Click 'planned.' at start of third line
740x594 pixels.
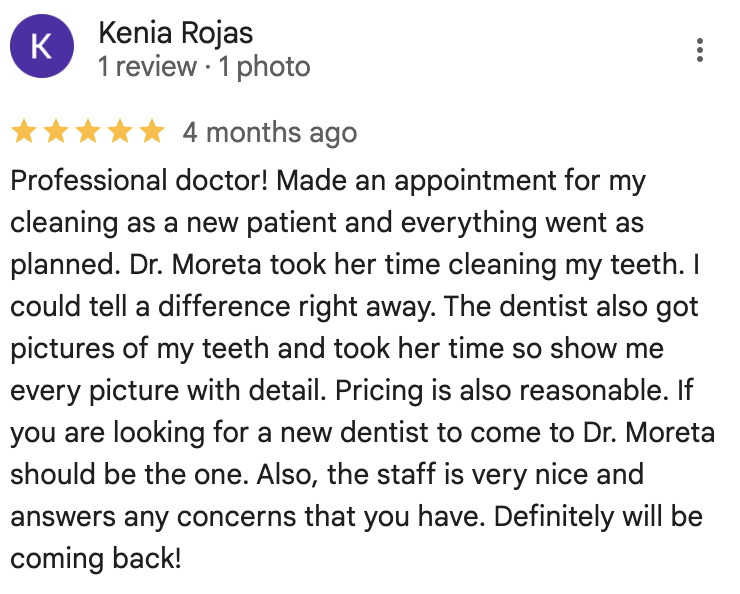65,265
